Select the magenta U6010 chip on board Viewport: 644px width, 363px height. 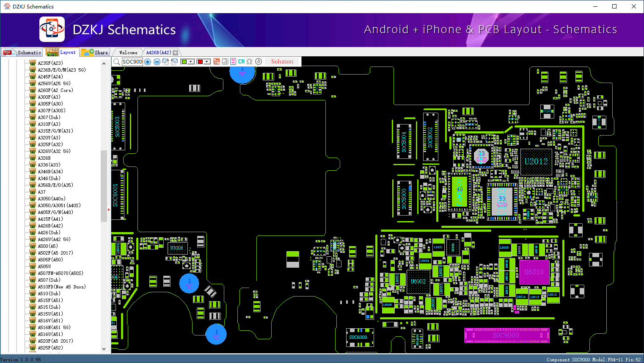coord(534,272)
